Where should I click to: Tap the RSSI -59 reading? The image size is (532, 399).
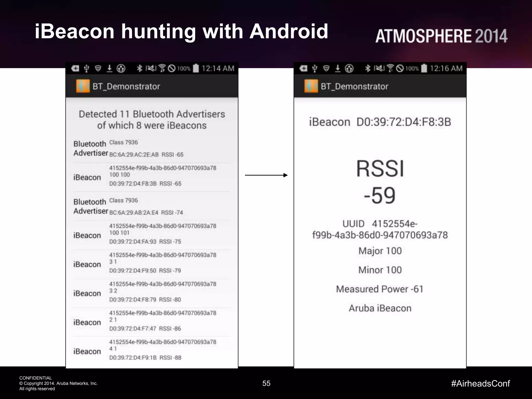380,182
